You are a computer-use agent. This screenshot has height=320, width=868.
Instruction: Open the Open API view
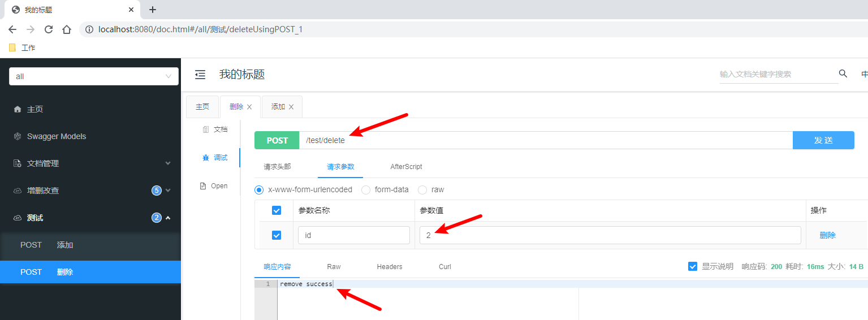pos(214,186)
